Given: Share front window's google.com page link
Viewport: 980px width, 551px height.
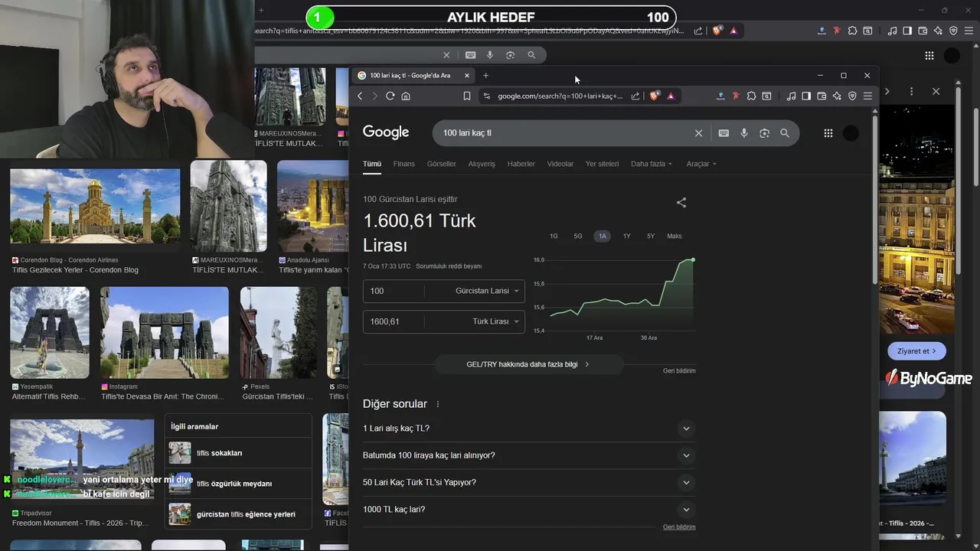Looking at the screenshot, I should pos(635,96).
